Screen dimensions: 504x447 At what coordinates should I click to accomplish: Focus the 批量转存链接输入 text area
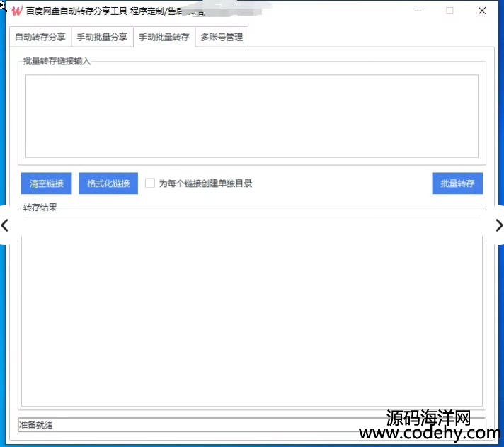(x=251, y=115)
